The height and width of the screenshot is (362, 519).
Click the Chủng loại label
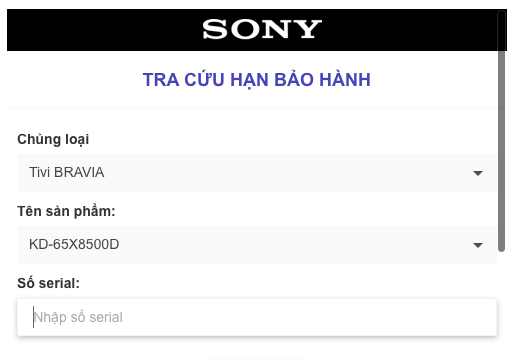(53, 139)
